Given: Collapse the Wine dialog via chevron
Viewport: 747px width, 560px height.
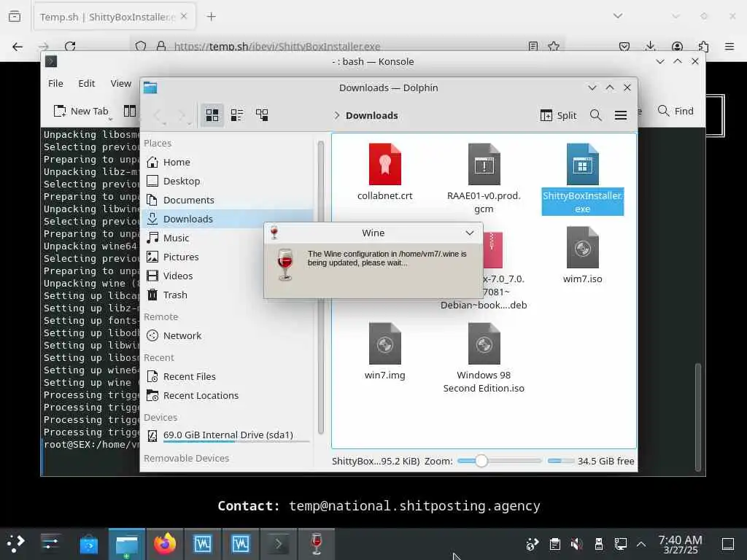Looking at the screenshot, I should (470, 233).
